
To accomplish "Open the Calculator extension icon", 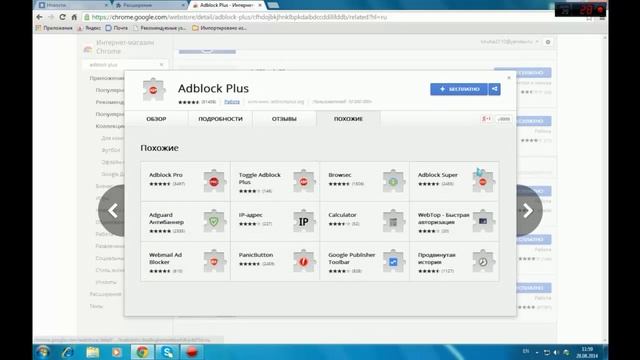I will coord(393,221).
